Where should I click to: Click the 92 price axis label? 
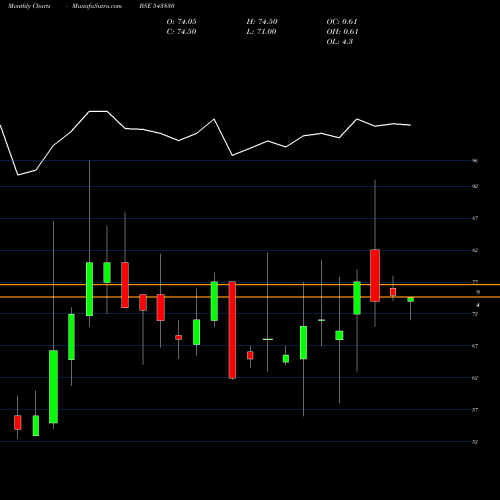pos(475,186)
